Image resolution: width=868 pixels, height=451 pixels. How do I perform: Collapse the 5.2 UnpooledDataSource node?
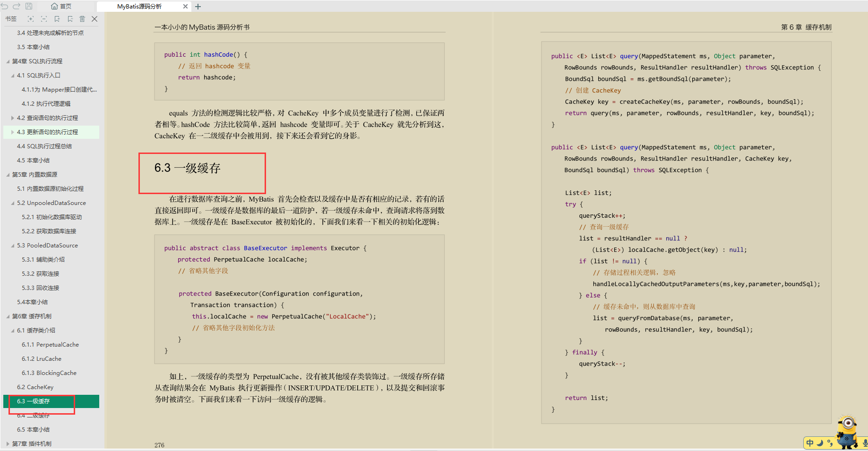[13, 203]
